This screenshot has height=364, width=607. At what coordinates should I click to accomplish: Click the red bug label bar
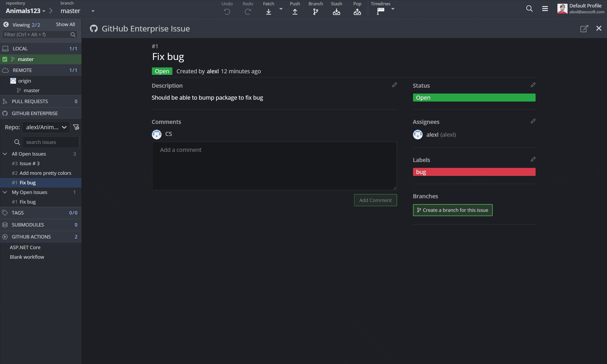click(x=474, y=172)
